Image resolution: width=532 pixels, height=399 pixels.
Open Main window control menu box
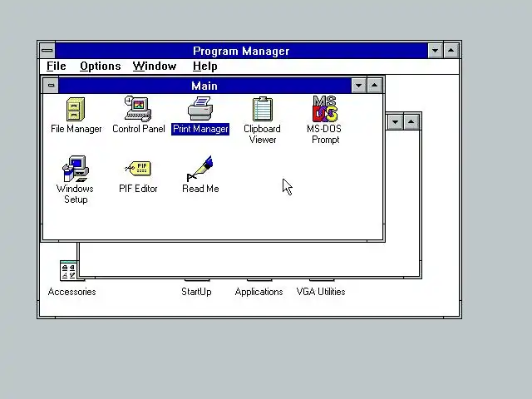click(x=51, y=86)
